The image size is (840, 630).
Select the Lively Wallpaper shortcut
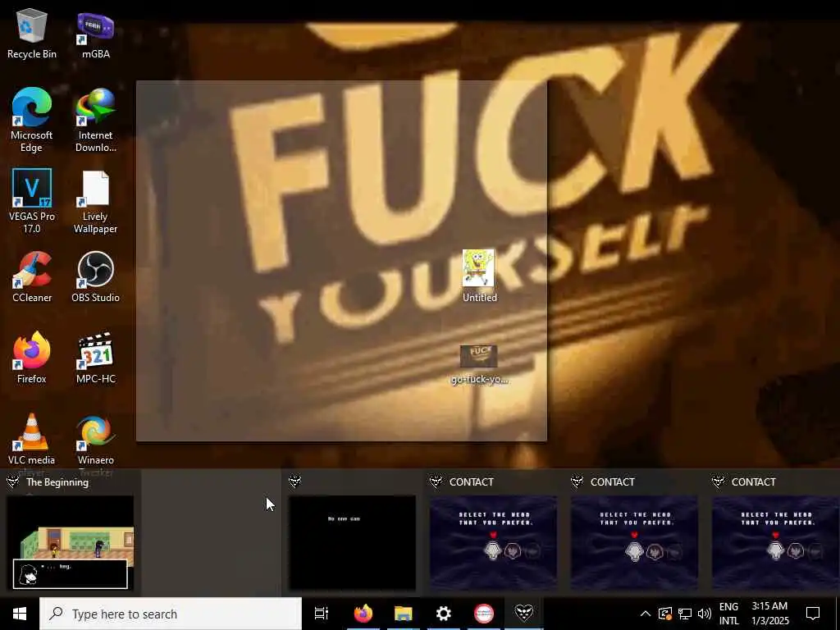click(95, 202)
